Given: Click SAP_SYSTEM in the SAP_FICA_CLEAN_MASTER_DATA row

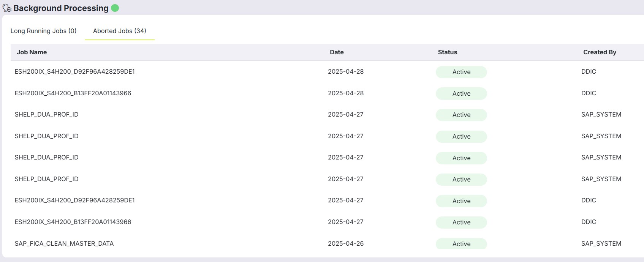Looking at the screenshot, I should coord(601,244).
